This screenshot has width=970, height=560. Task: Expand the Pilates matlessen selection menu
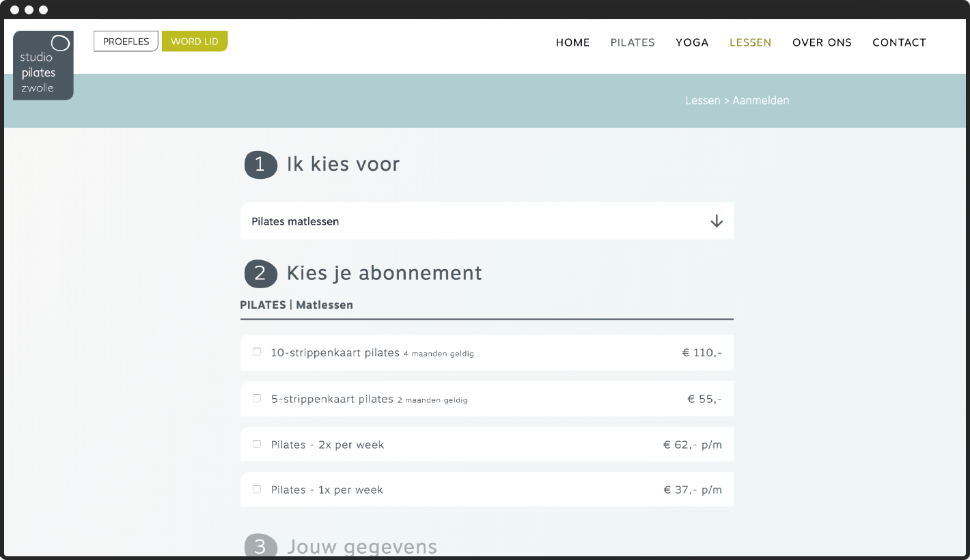pos(486,221)
